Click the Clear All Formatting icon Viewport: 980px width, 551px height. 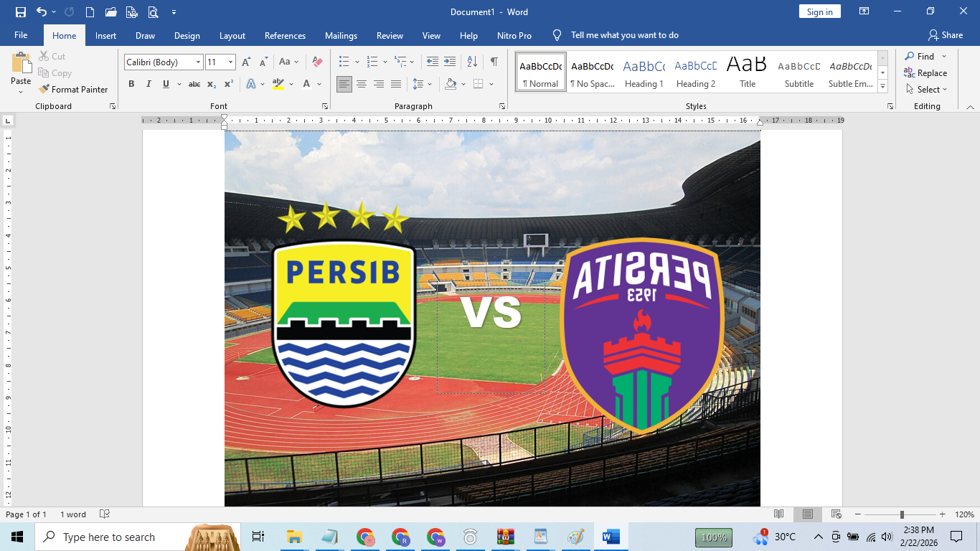tap(316, 62)
